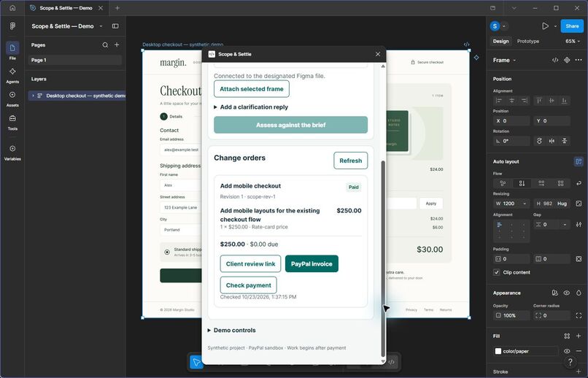Open the Figma main menu logo

pos(12,26)
